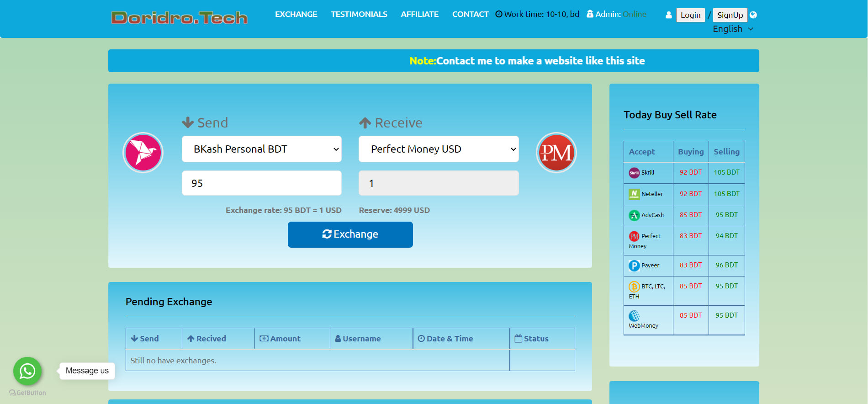Click the Date & Time column clock icon
Viewport: 868px width, 404px height.
(421, 339)
